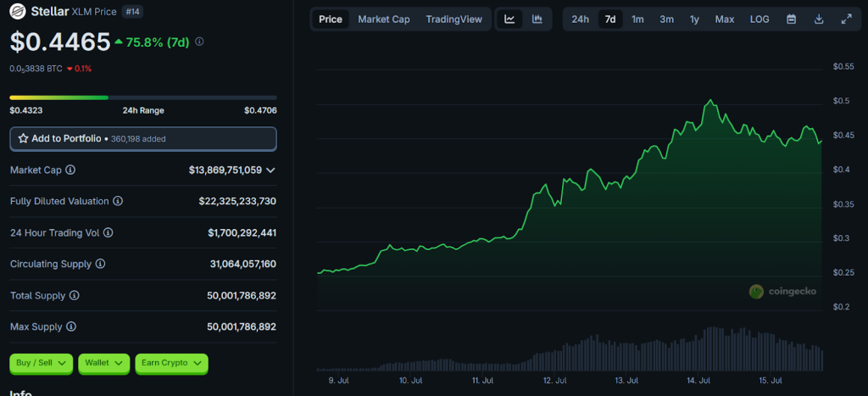
Task: Click the #14 rank badge
Action: coord(131,10)
